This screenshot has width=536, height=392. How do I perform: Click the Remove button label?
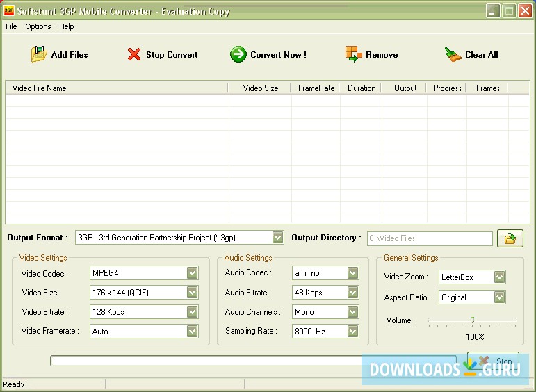click(382, 55)
